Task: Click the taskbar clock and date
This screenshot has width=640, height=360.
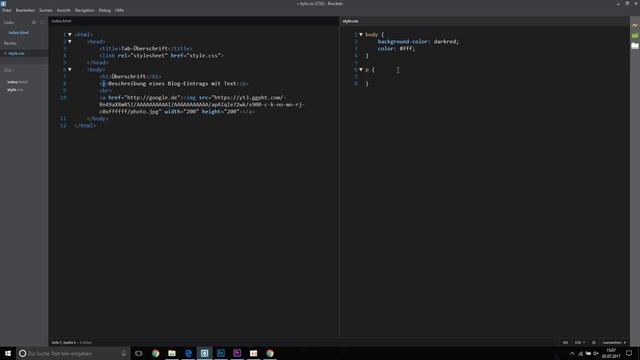Action: click(611, 353)
